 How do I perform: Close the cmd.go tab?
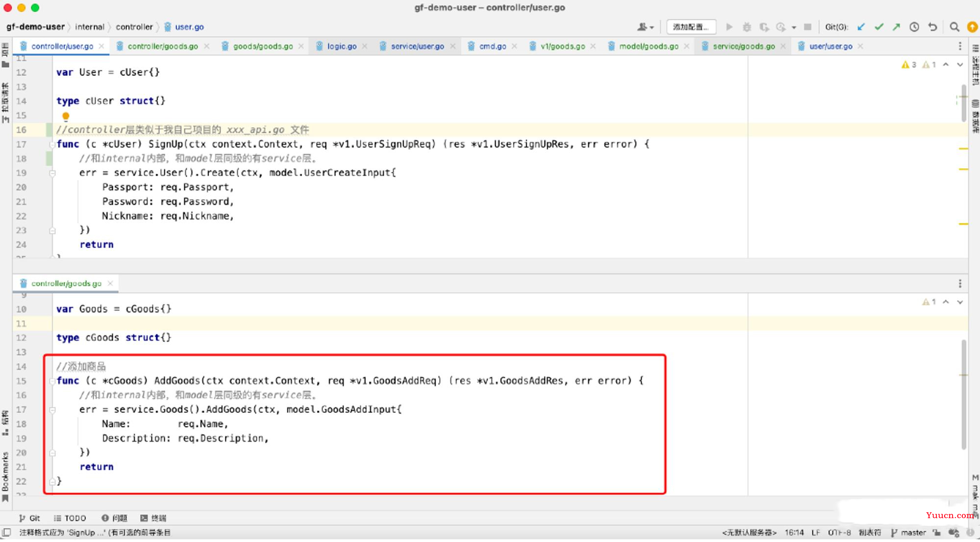click(x=514, y=46)
